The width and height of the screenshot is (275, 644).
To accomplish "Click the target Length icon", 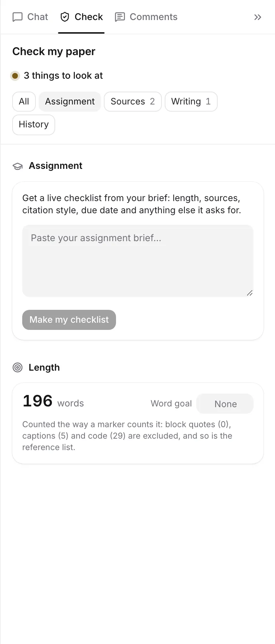I will tap(18, 367).
